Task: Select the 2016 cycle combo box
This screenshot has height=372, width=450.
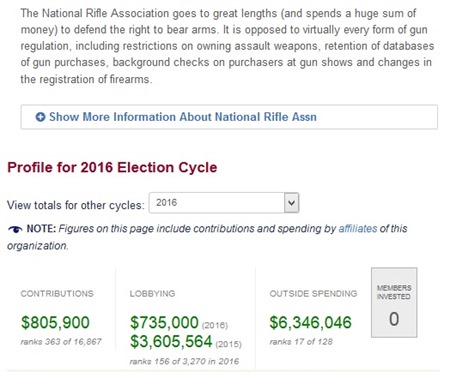Action: coord(224,203)
